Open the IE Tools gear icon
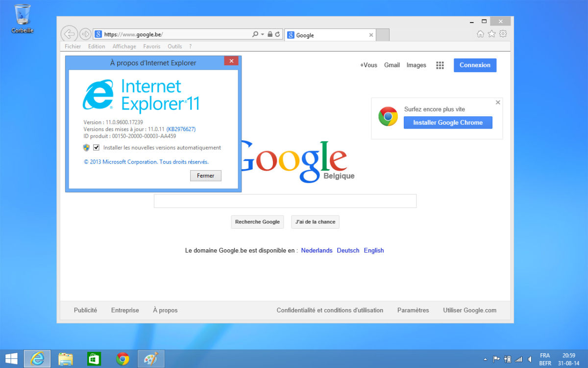The width and height of the screenshot is (588, 368). (x=503, y=34)
